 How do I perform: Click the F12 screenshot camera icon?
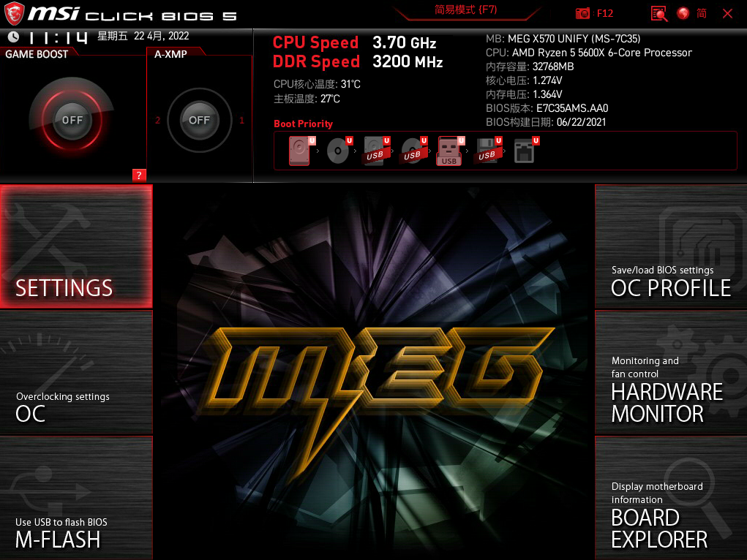click(582, 13)
